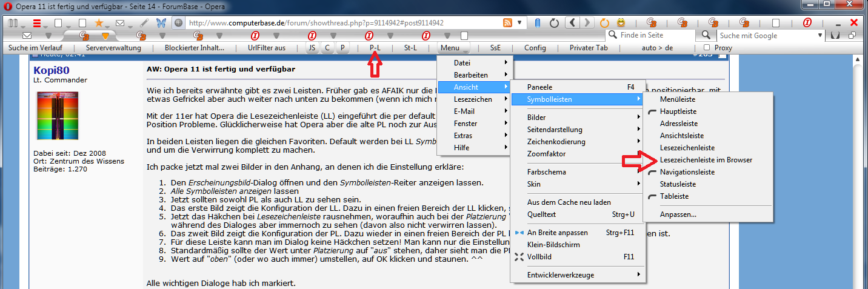Expand the Bilder submenu
868x289 pixels.
click(x=576, y=118)
